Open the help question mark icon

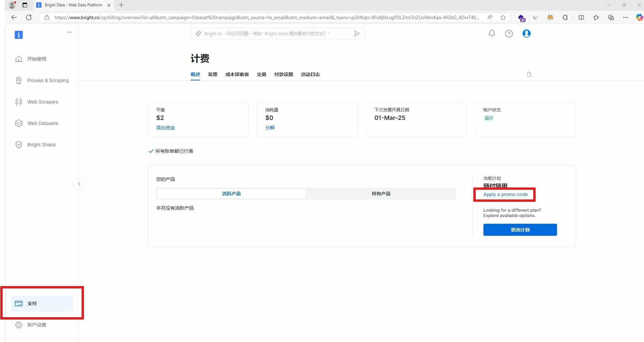(x=509, y=33)
